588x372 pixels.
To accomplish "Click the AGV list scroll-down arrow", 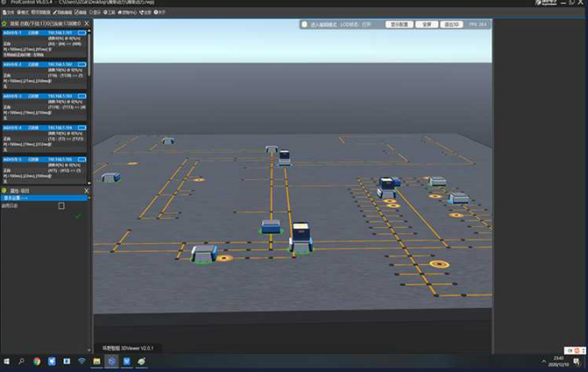I will 87,181.
